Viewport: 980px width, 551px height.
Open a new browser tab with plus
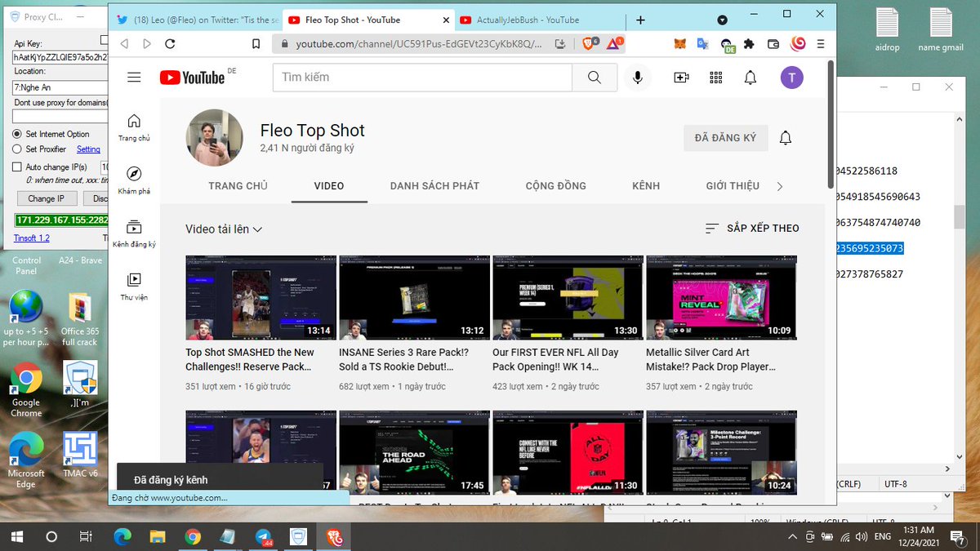point(640,20)
